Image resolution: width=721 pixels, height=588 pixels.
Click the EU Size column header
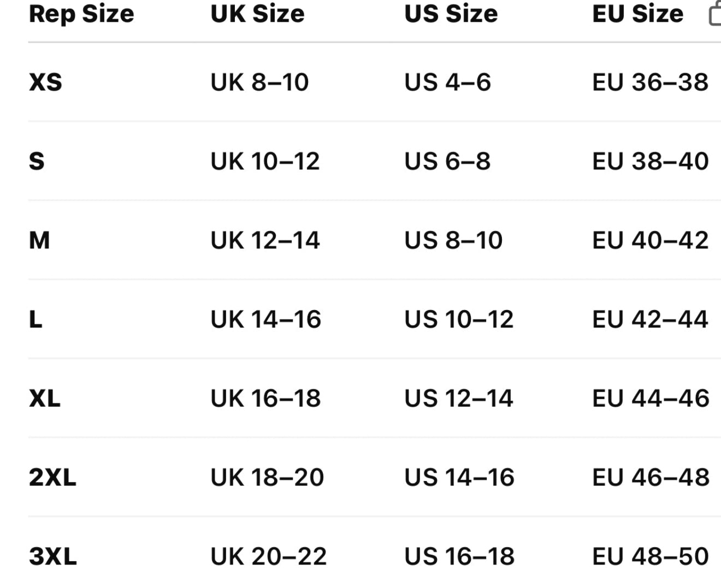coord(637,14)
